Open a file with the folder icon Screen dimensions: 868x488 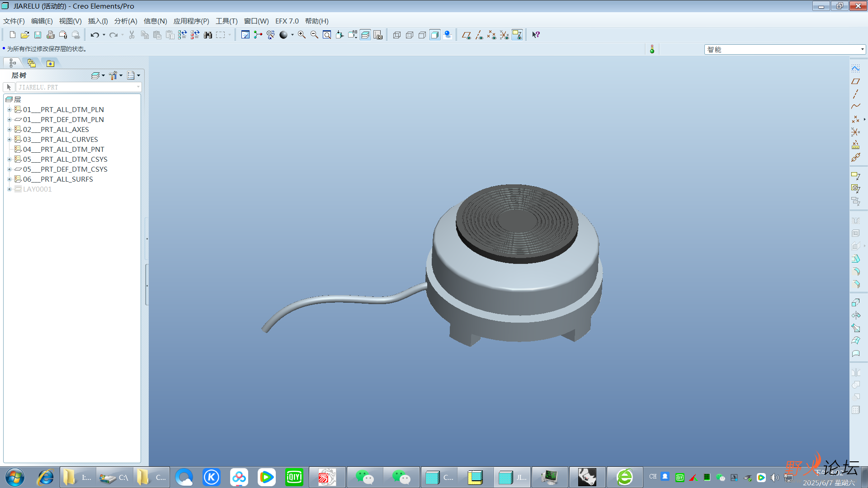pos(25,35)
